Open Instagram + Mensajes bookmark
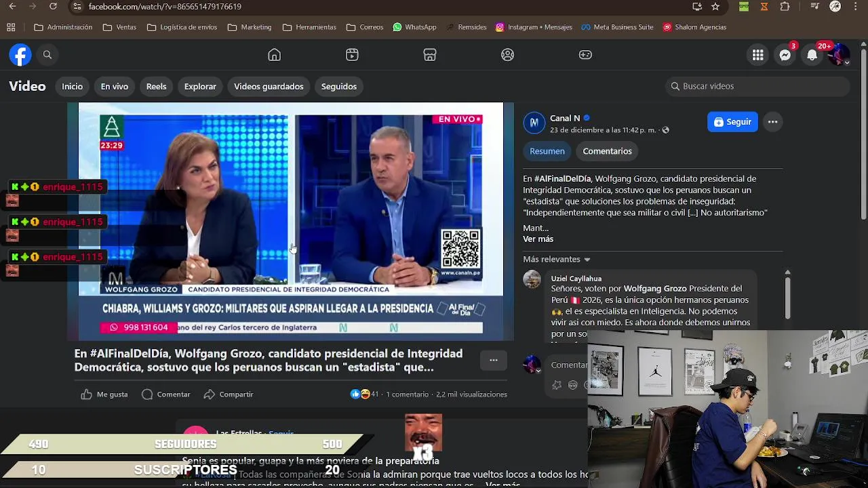Screen dimensions: 868x488 click(x=534, y=27)
